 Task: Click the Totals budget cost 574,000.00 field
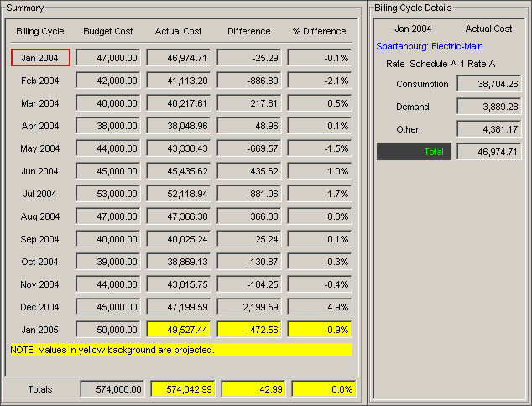pos(112,389)
